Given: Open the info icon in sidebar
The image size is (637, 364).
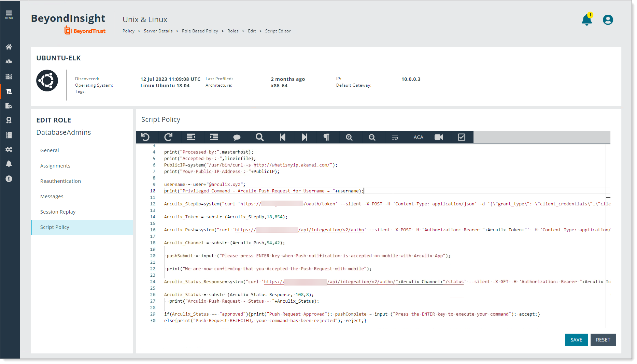Looking at the screenshot, I should (9, 179).
